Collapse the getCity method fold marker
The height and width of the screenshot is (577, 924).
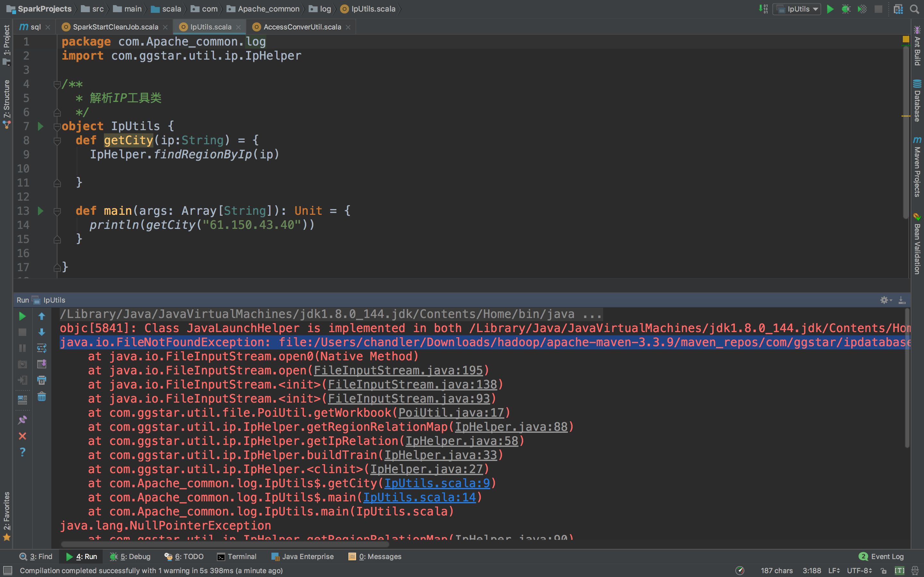pyautogui.click(x=57, y=141)
